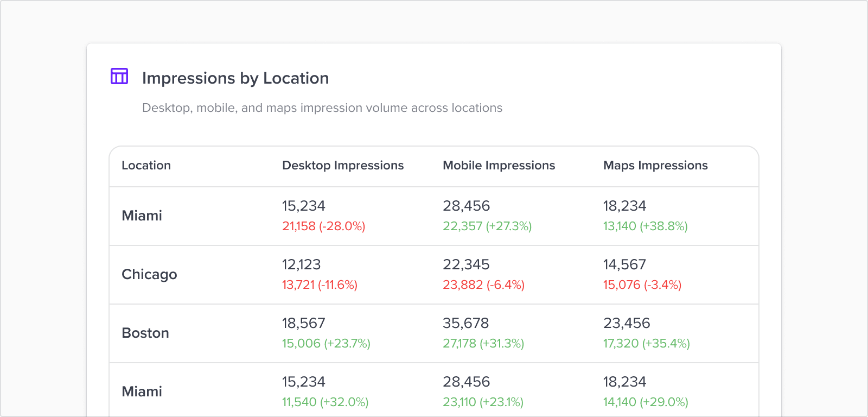Click the Chicago location name
This screenshot has height=417, width=868.
click(149, 274)
